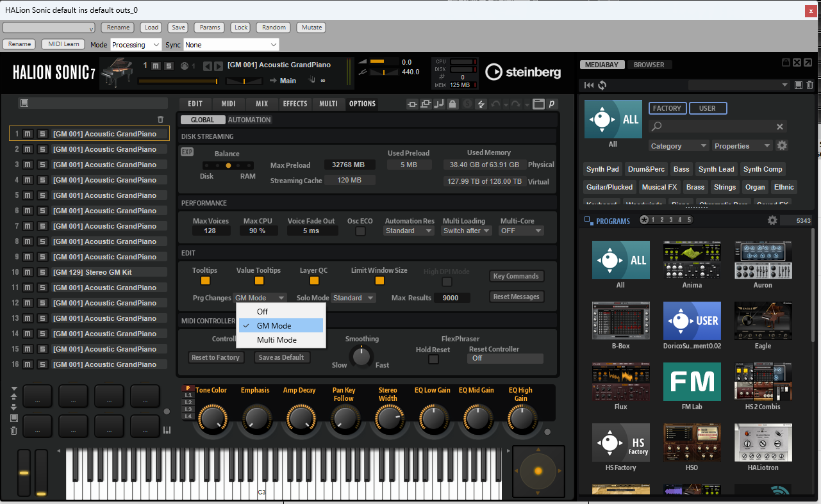Image resolution: width=821 pixels, height=504 pixels.
Task: Open the Multi Loading dropdown
Action: 467,231
